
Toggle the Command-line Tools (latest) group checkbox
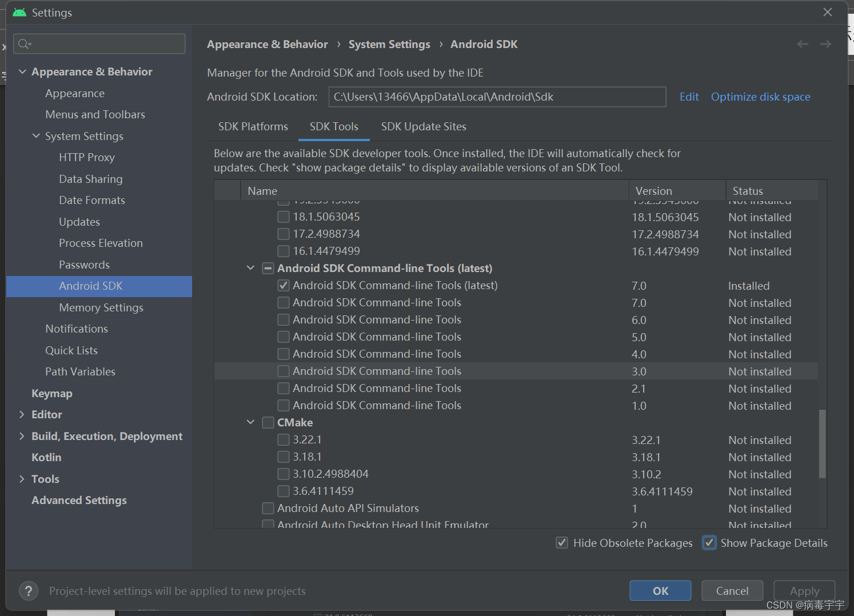coord(268,268)
